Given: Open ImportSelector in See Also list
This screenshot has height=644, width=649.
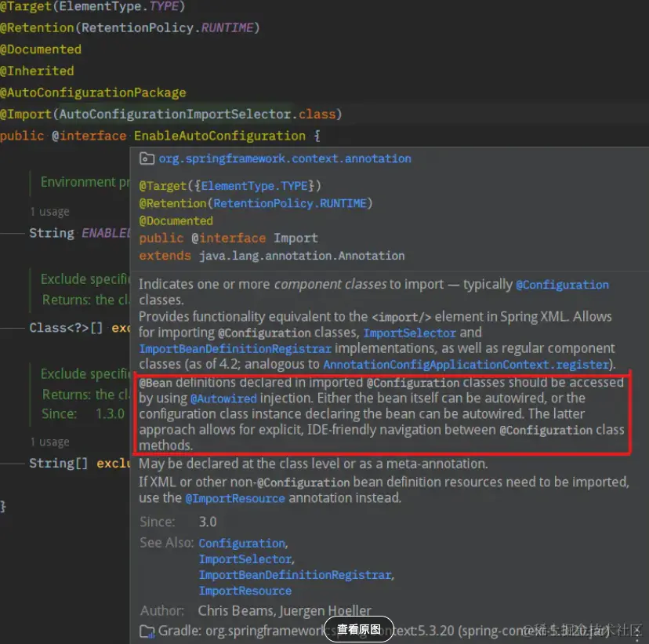Looking at the screenshot, I should [x=245, y=559].
